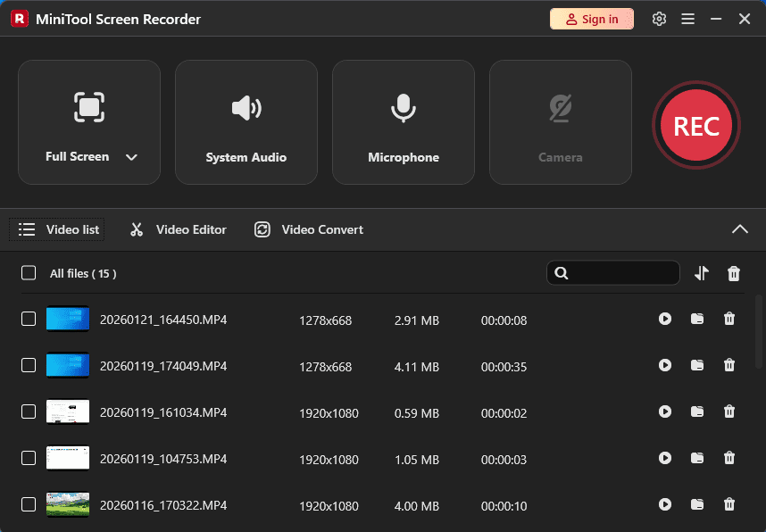The width and height of the screenshot is (766, 532).
Task: Start recording with the REC button
Action: coord(695,125)
